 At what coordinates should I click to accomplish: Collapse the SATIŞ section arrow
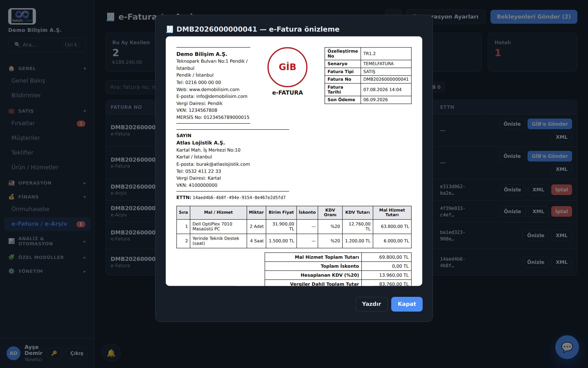(85, 111)
